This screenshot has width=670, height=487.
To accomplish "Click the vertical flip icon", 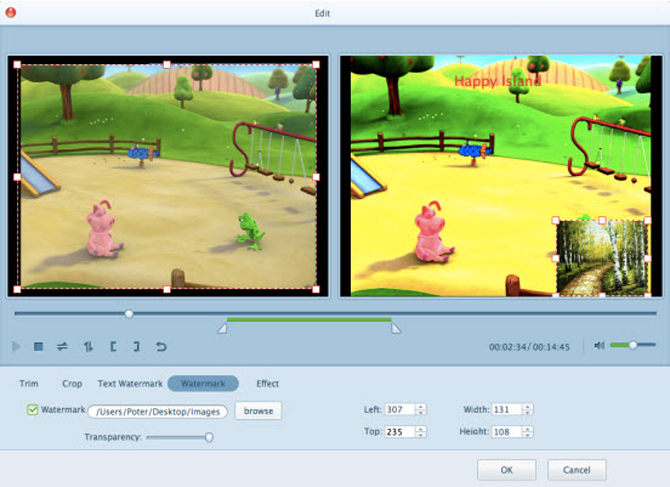I will [88, 346].
